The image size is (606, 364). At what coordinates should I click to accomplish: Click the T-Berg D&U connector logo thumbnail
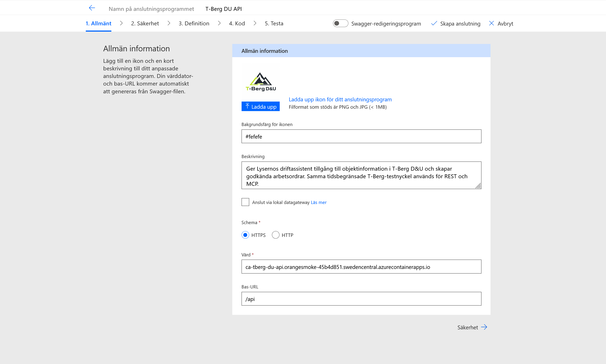pyautogui.click(x=261, y=82)
